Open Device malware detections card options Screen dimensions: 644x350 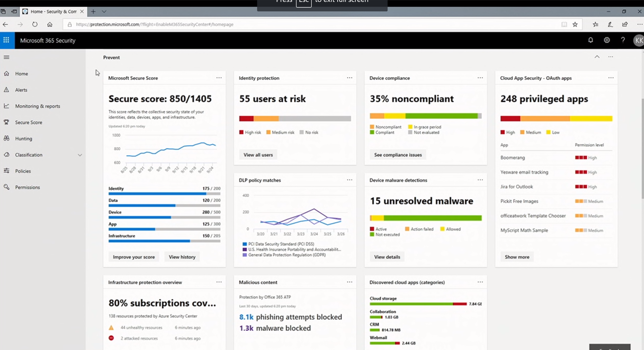tap(480, 180)
